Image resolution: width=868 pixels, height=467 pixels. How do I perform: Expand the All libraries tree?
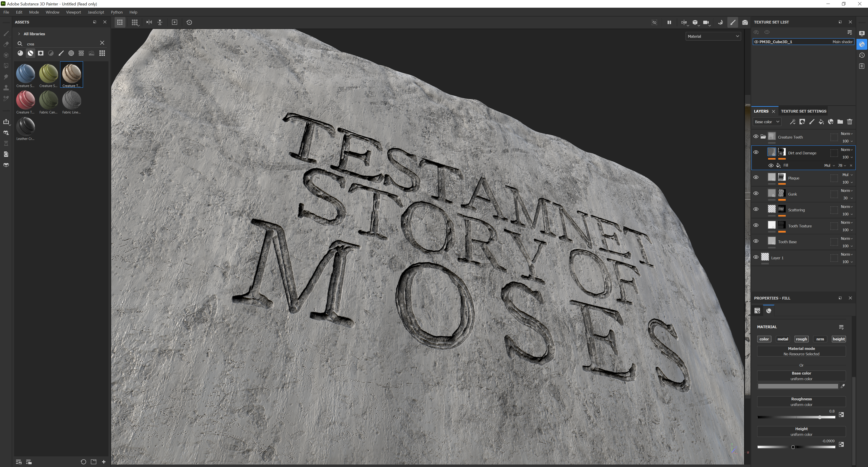click(19, 34)
